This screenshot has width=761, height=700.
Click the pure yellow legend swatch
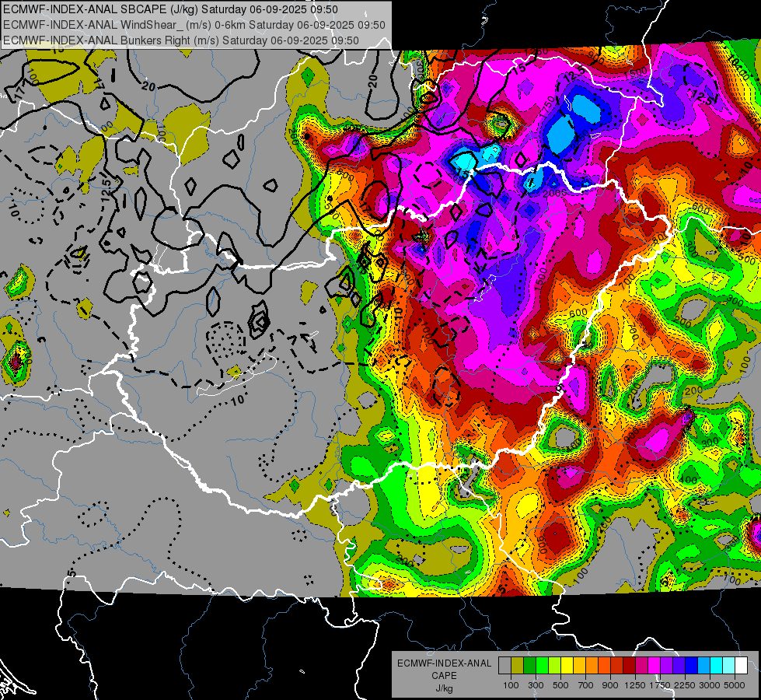pyautogui.click(x=567, y=666)
